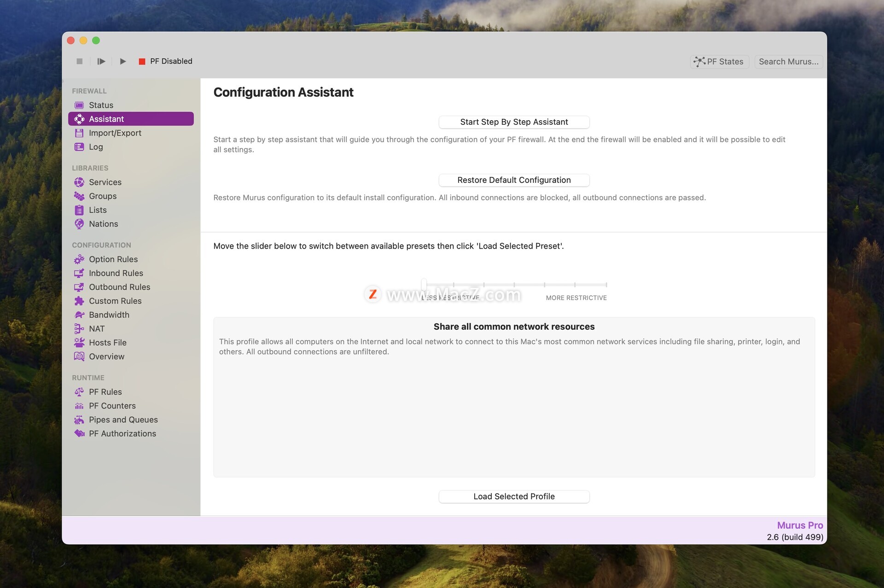The image size is (884, 588).
Task: Click the red PF Disabled status indicator
Action: click(x=142, y=61)
